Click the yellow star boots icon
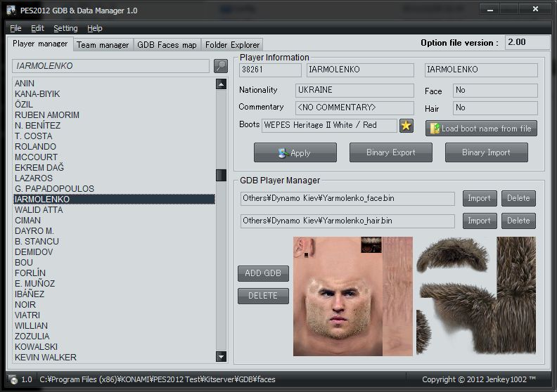This screenshot has width=557, height=392. pyautogui.click(x=406, y=126)
